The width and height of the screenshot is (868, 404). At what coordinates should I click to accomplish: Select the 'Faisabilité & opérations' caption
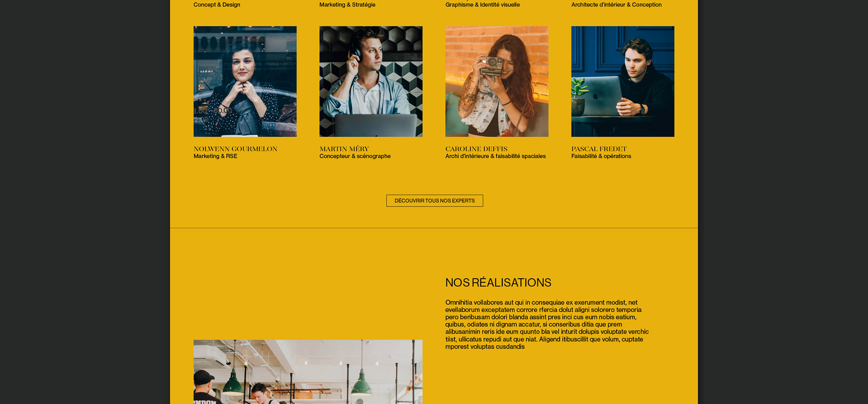point(601,156)
